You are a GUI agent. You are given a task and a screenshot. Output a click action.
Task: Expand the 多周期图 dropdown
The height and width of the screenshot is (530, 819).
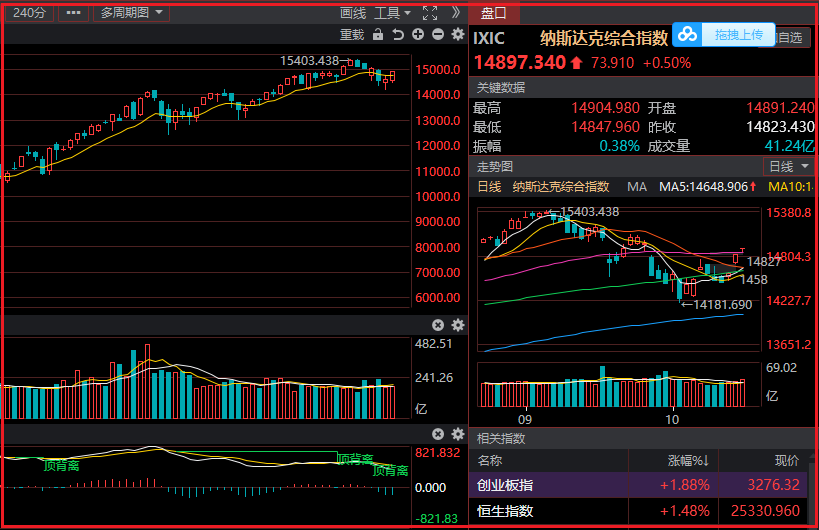click(131, 13)
